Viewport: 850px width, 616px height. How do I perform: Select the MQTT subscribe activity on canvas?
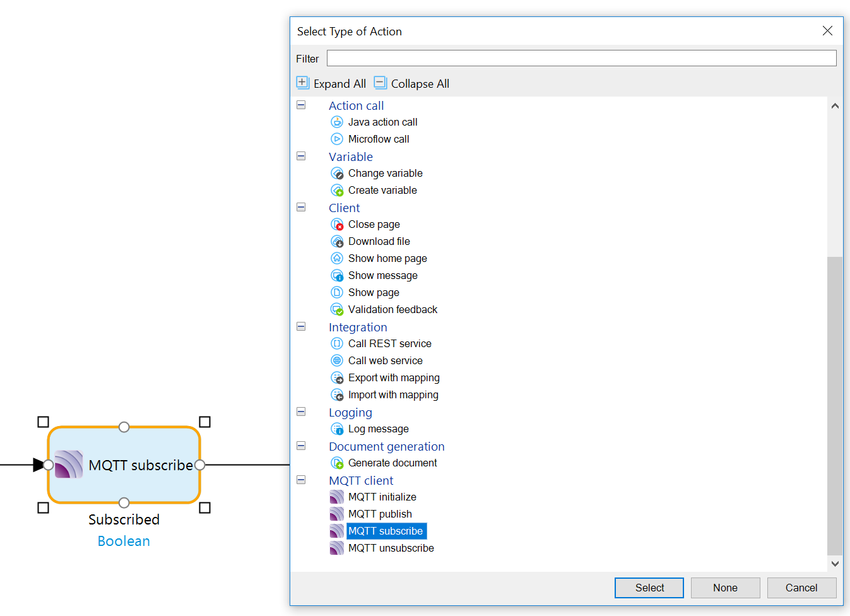click(x=124, y=465)
